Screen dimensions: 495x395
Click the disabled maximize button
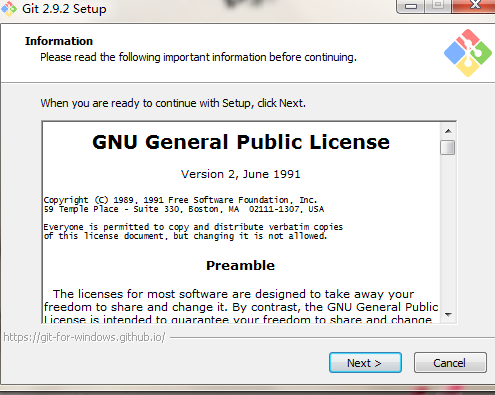[x=438, y=5]
